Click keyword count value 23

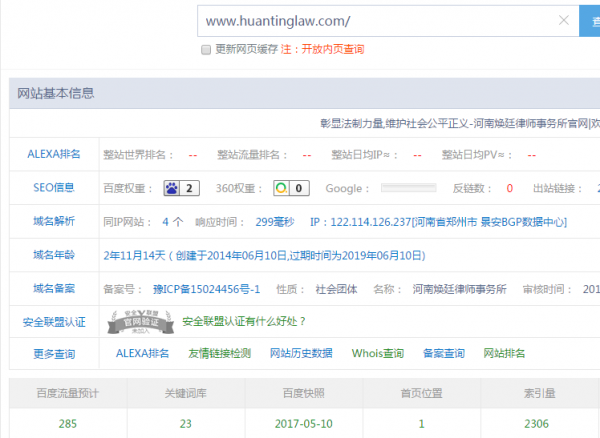(x=186, y=424)
